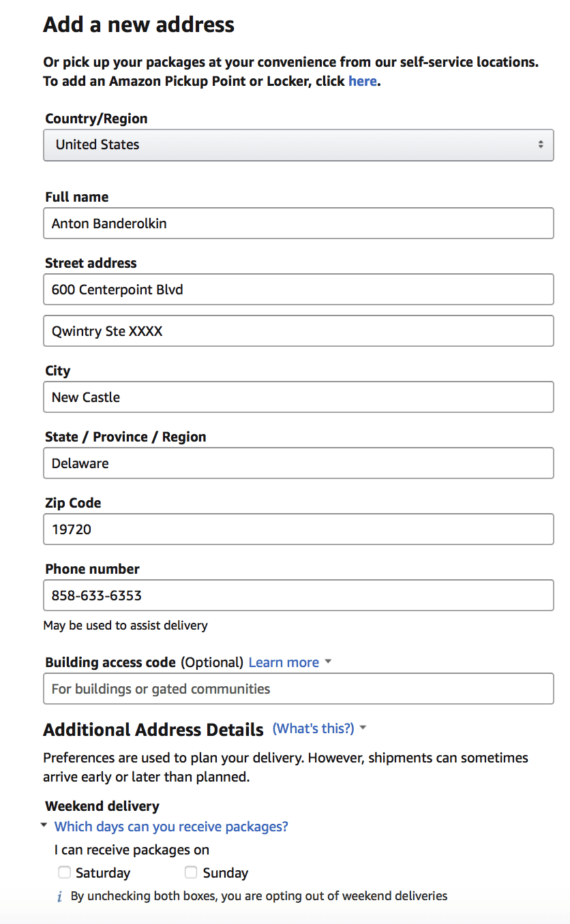570x924 pixels.
Task: Click the Qwintry Ste XXXX field
Action: (x=299, y=331)
